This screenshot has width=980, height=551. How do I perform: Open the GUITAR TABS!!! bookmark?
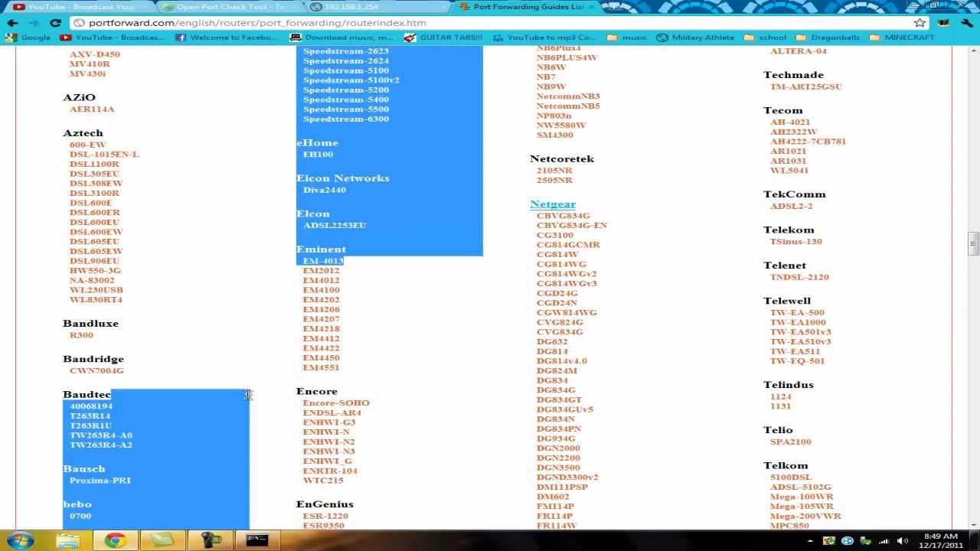(443, 37)
